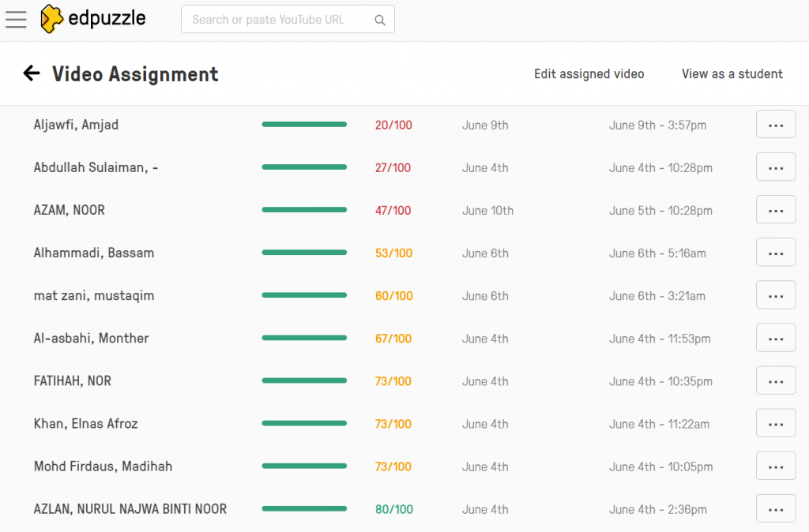Click the Edpuzzle logo
This screenshot has width=809, height=532.
[x=93, y=19]
